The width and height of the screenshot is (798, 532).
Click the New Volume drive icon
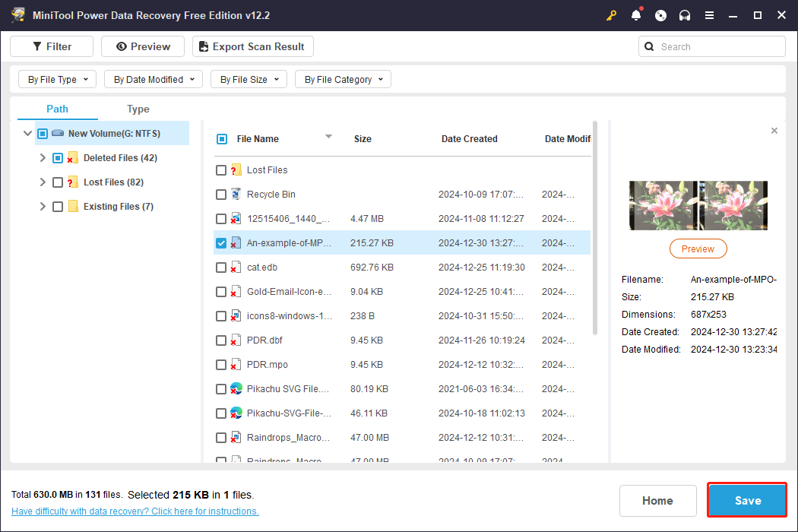(58, 134)
